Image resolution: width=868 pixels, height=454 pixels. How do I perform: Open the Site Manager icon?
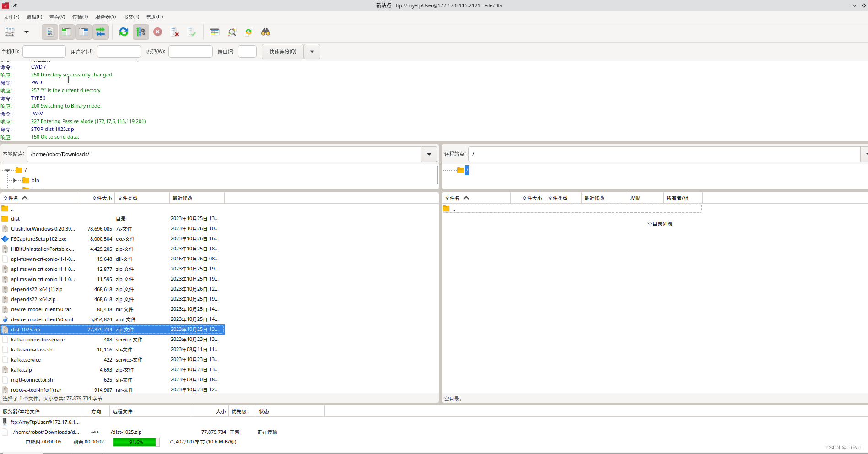(10, 32)
